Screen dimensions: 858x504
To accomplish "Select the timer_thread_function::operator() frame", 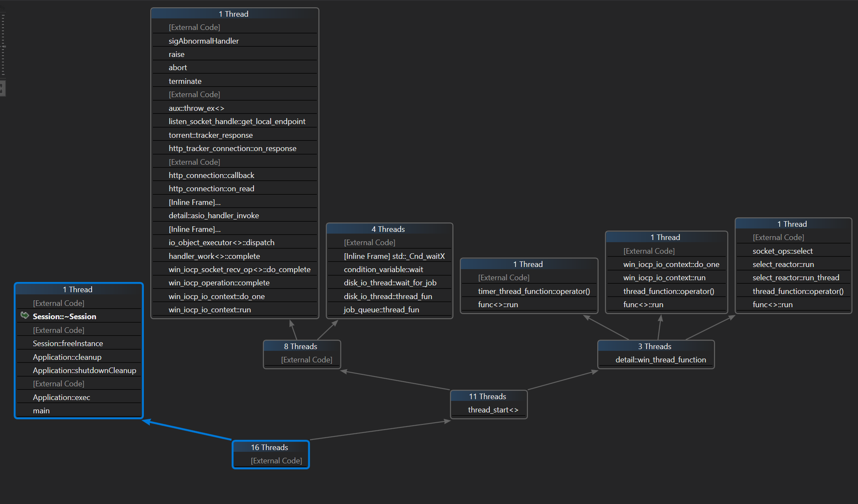I will [x=533, y=291].
